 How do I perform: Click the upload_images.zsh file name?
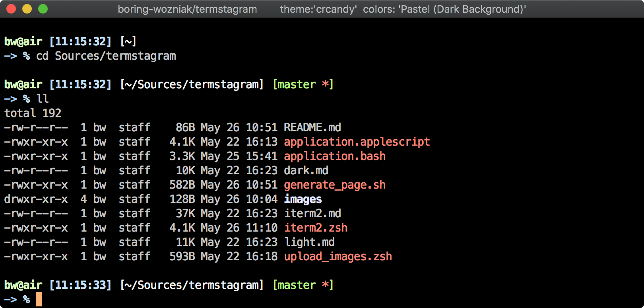(x=338, y=256)
